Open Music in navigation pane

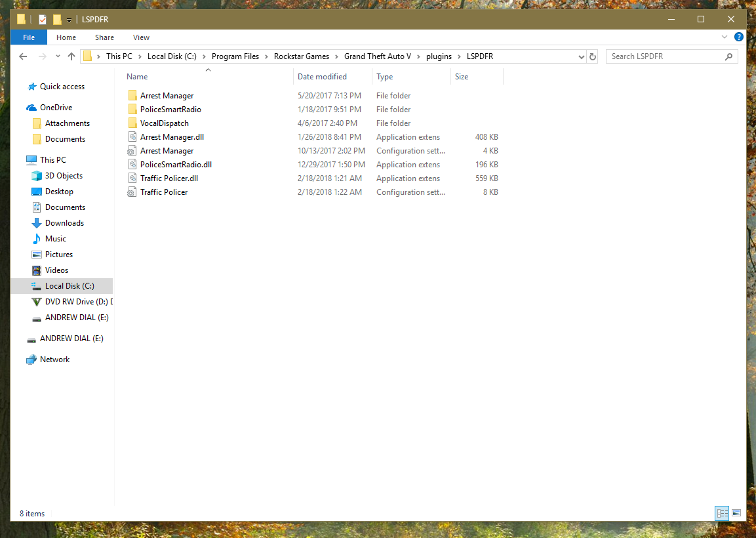(x=56, y=239)
